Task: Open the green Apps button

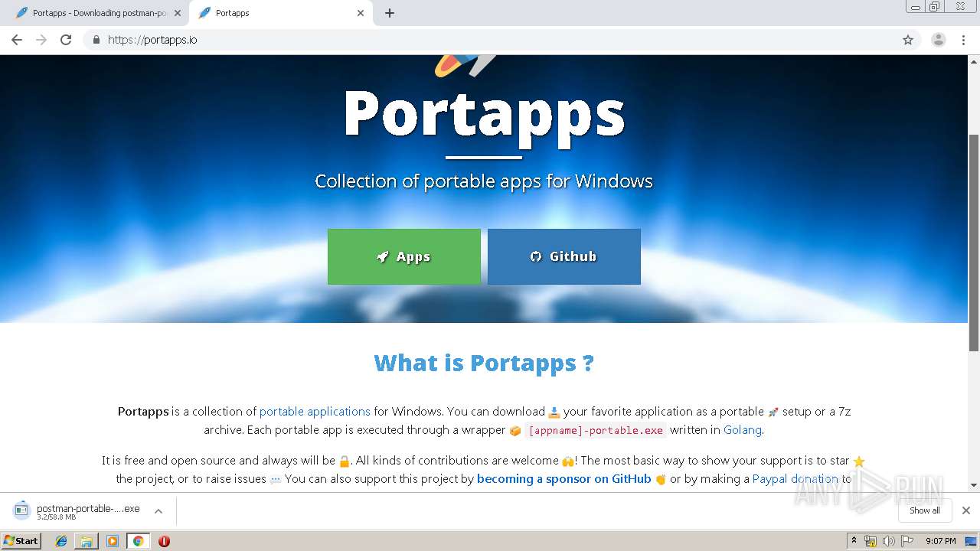Action: [404, 256]
